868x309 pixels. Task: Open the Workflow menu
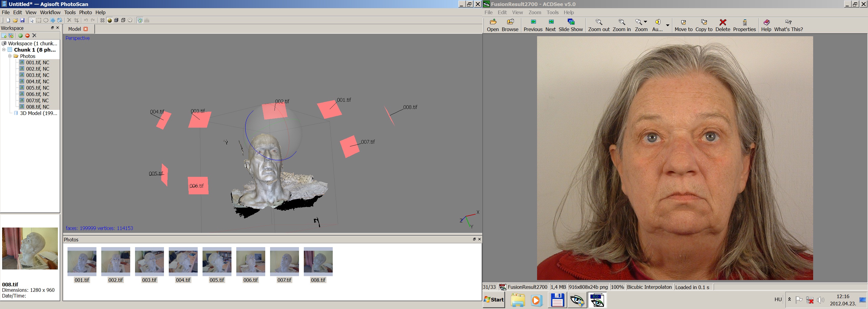(x=50, y=12)
